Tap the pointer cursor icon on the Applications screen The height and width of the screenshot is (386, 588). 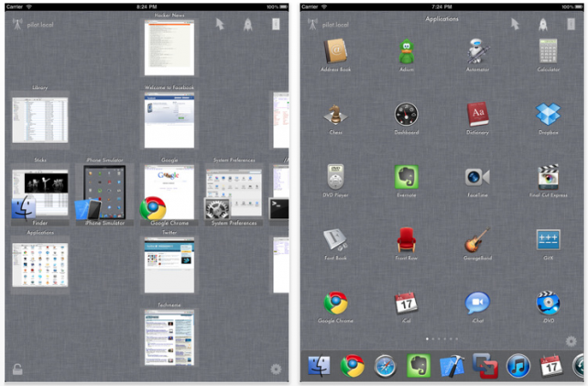pyautogui.click(x=515, y=25)
